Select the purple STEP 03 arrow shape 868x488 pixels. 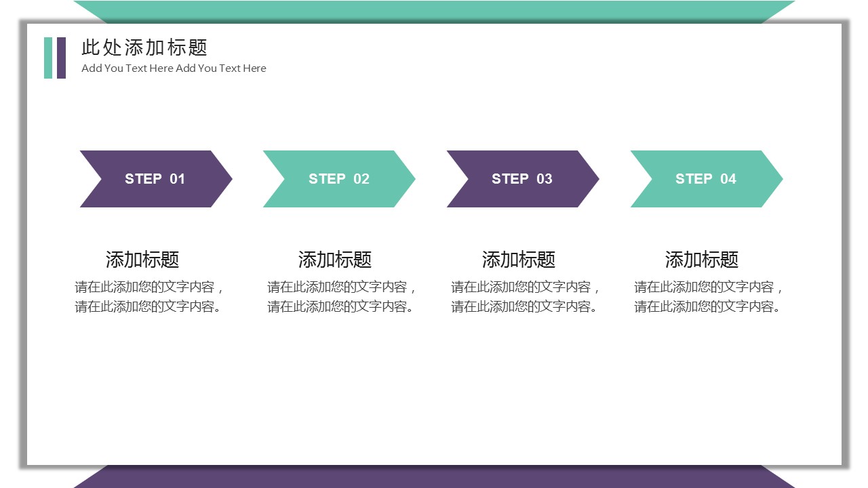pyautogui.click(x=522, y=179)
